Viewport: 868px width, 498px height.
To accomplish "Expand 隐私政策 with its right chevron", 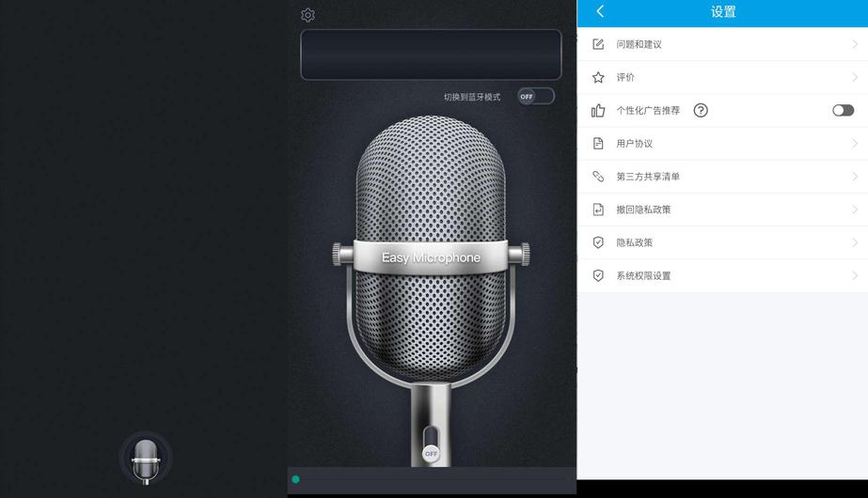I will coord(855,242).
